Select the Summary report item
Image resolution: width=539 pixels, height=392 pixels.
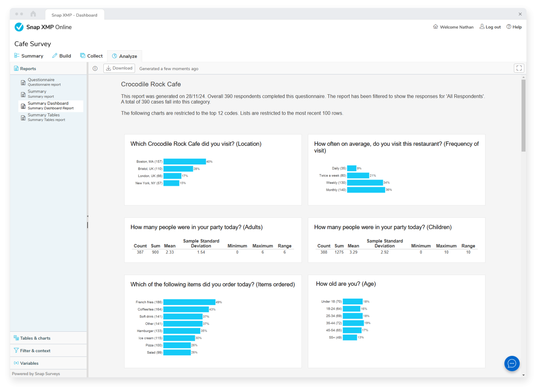51,94
